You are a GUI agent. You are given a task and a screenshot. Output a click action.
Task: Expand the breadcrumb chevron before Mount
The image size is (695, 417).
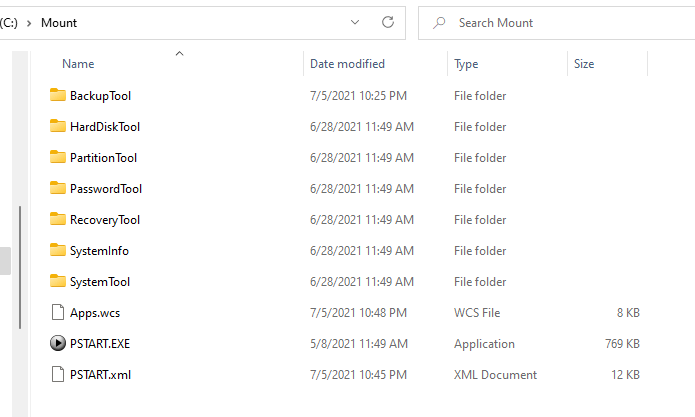pos(29,23)
